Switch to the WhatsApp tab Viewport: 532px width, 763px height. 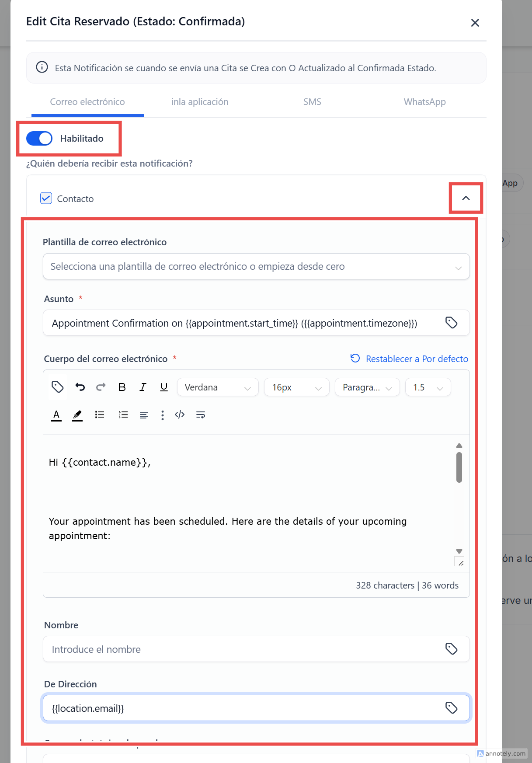(424, 102)
